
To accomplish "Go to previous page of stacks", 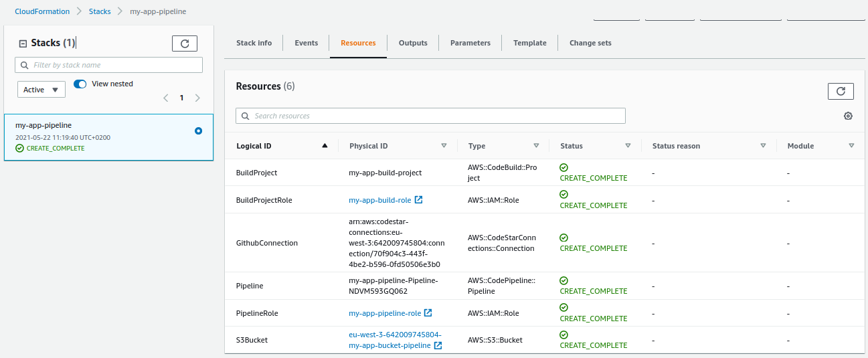I will pyautogui.click(x=166, y=98).
